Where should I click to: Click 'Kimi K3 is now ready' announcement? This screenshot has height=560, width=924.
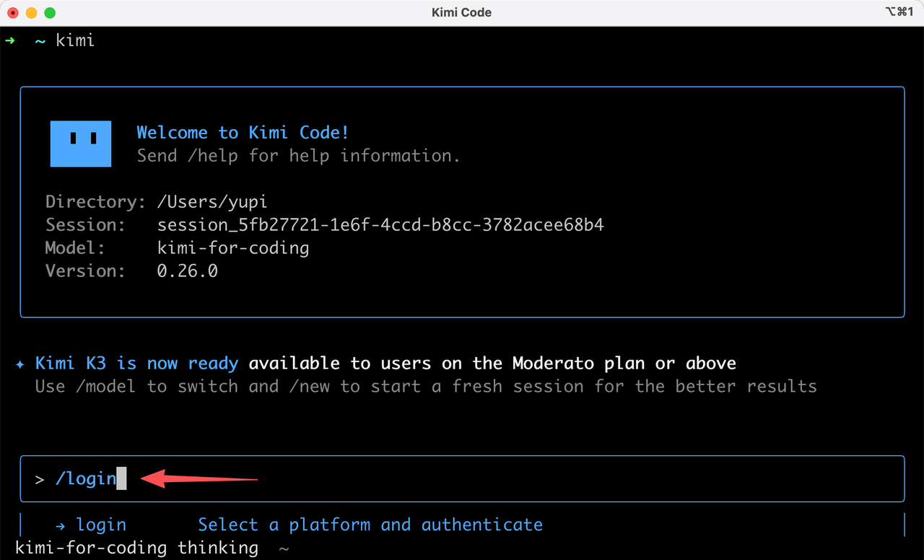click(x=136, y=363)
